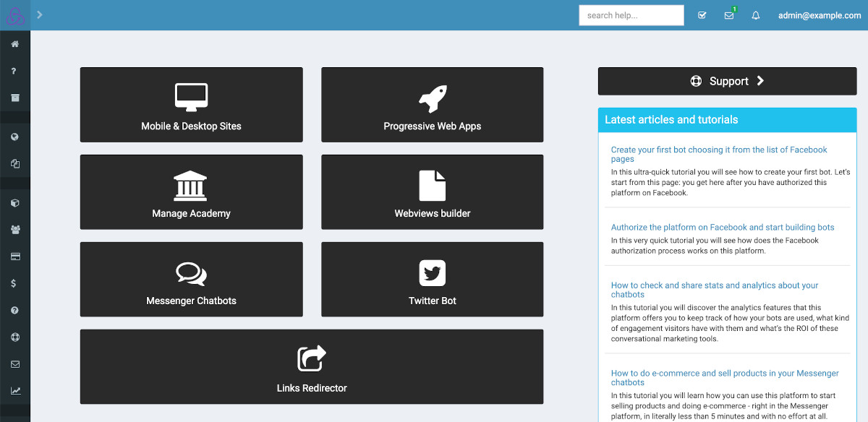The height and width of the screenshot is (422, 868).
Task: Click the archive box sidebar icon
Action: click(x=14, y=98)
